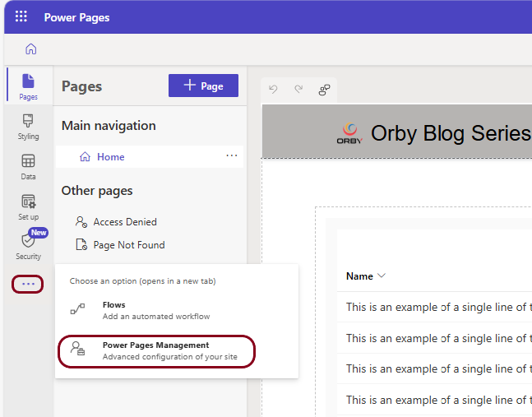
Task: Switch to the Styling workspace
Action: 28,127
